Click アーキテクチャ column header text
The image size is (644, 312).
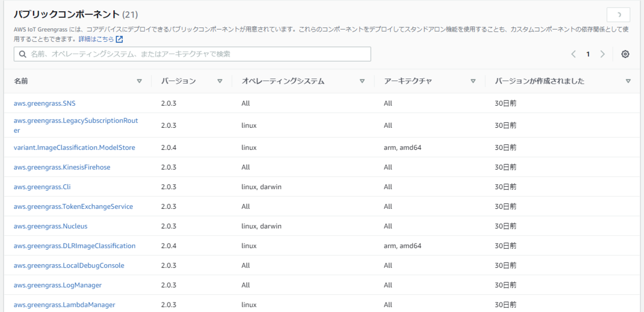408,82
